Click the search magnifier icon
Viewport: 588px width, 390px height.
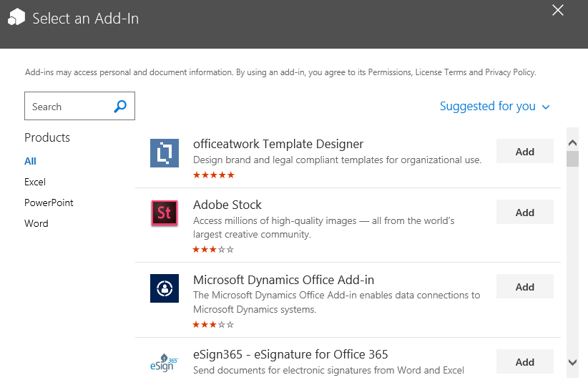(120, 107)
